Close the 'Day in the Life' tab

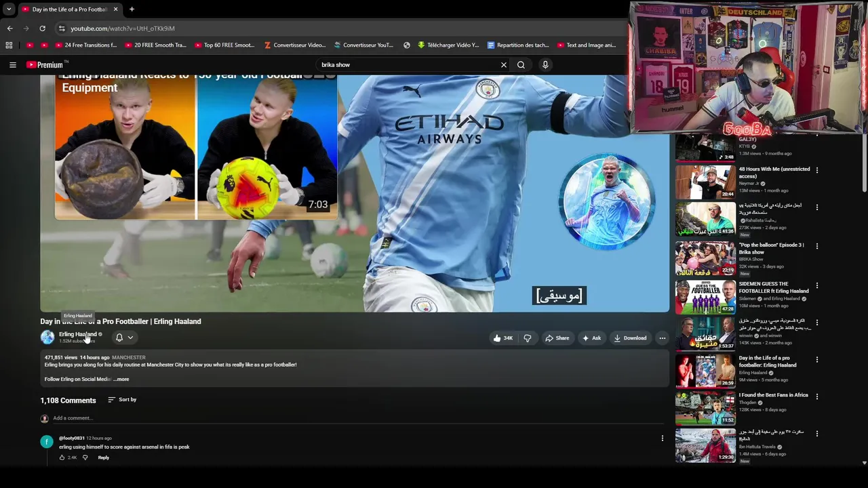pyautogui.click(x=115, y=9)
